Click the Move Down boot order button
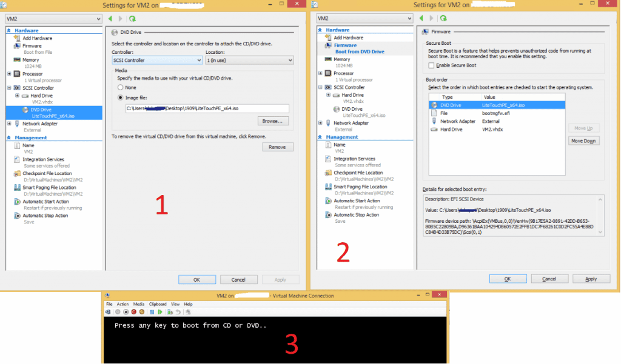The height and width of the screenshot is (364, 621). (x=583, y=141)
